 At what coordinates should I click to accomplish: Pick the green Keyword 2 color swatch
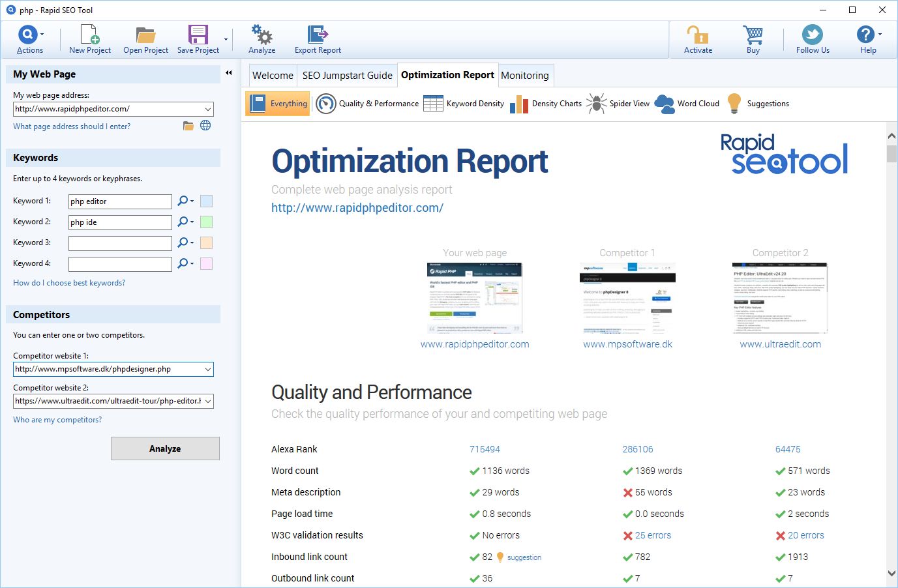(x=206, y=222)
